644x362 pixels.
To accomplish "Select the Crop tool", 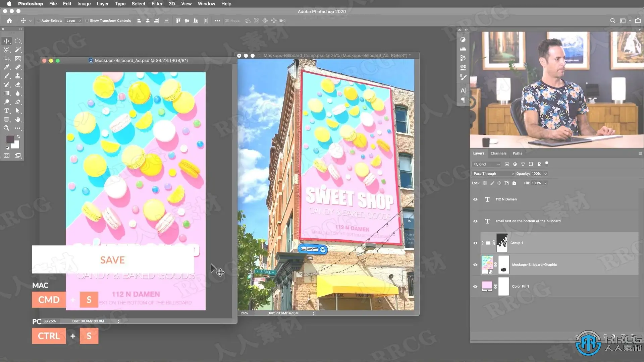I will click(x=6, y=58).
